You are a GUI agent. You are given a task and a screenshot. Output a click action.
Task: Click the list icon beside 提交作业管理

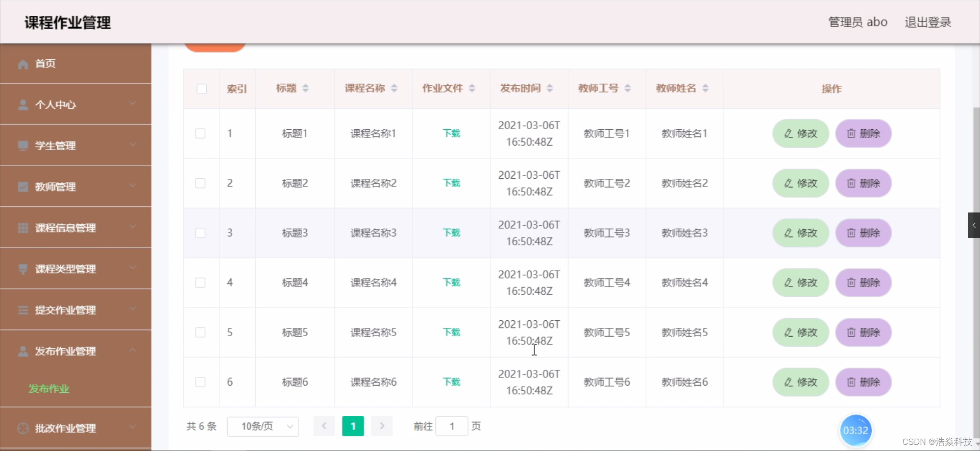[23, 310]
